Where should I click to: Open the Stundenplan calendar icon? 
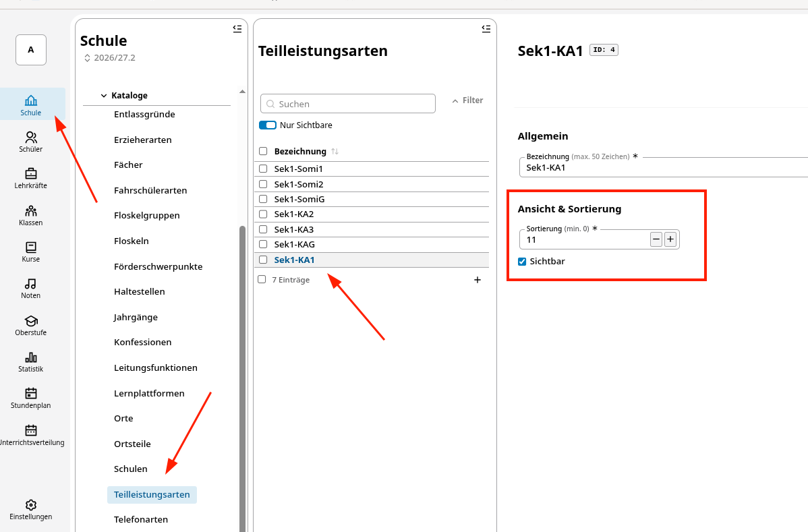(x=31, y=394)
